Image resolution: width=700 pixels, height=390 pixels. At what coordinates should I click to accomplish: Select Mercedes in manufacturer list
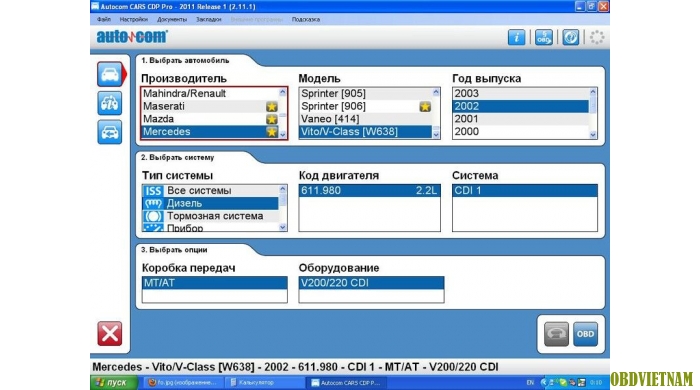(x=210, y=132)
